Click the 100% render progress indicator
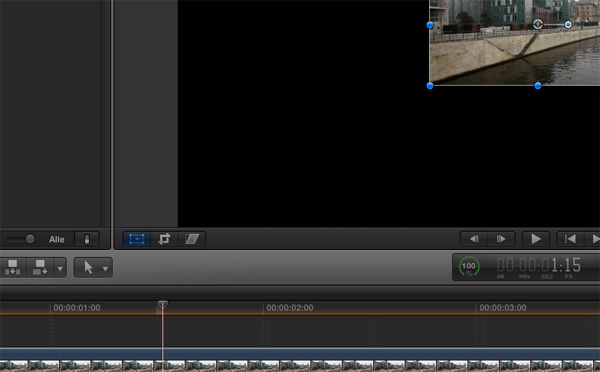The width and height of the screenshot is (600, 372). coord(469,266)
